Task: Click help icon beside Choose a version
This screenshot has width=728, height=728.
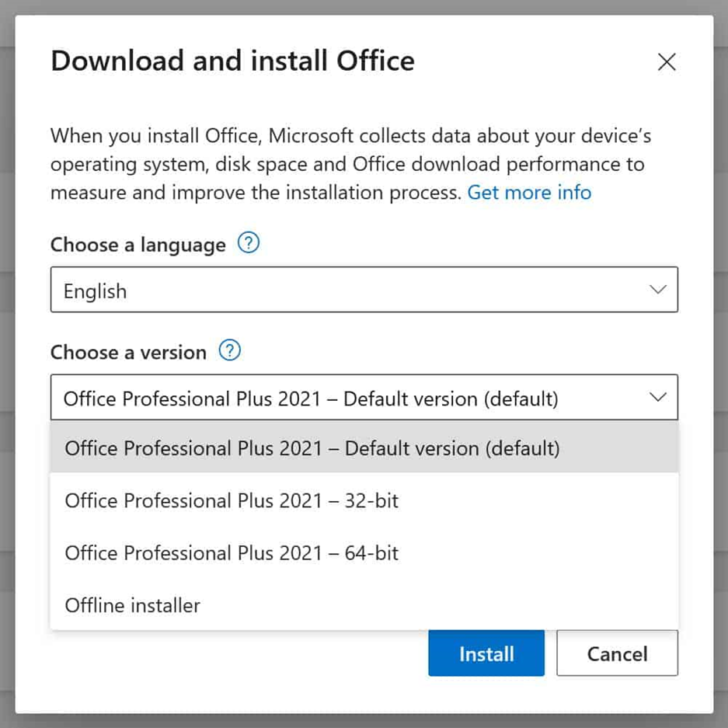Action: 229,351
